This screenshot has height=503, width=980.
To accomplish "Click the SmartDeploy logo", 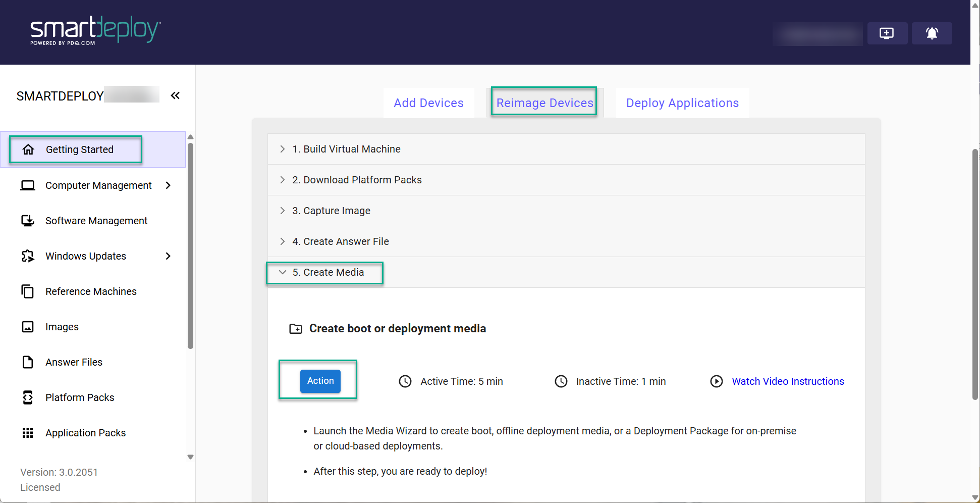I will 95,31.
